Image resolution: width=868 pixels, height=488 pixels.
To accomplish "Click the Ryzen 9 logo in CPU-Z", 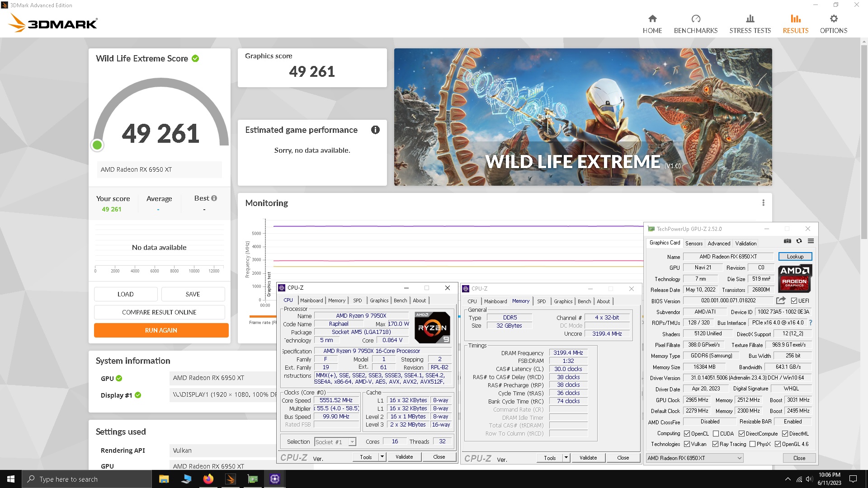I will coord(432,328).
